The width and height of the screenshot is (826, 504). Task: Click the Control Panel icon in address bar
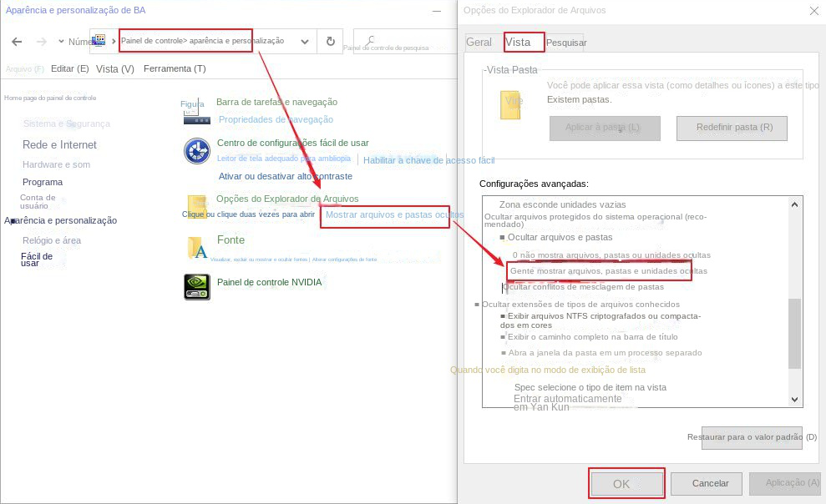pos(99,41)
